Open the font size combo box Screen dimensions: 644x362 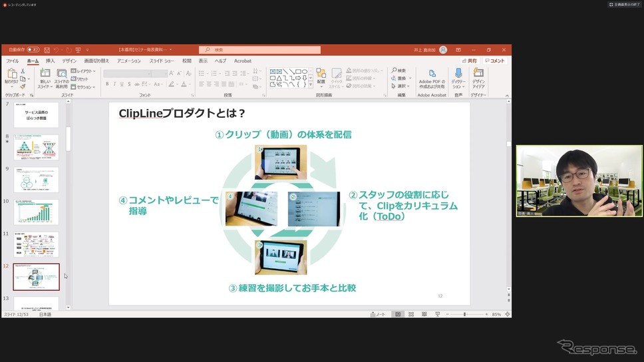tap(159, 74)
